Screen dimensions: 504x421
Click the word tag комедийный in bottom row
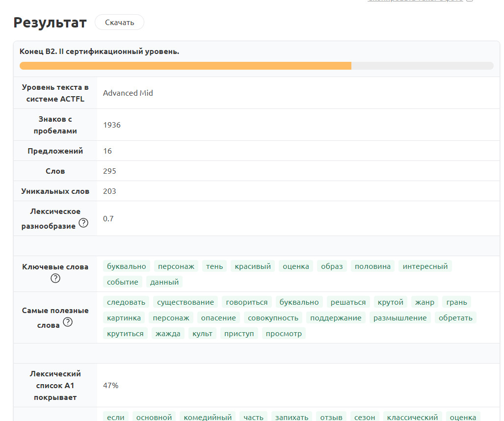(x=208, y=417)
